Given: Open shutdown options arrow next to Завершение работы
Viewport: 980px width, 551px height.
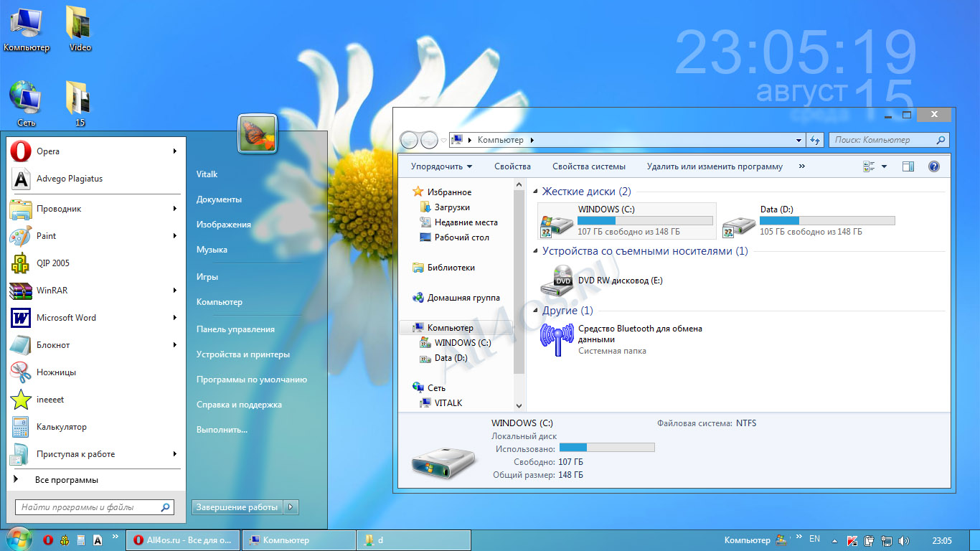Looking at the screenshot, I should tap(291, 507).
